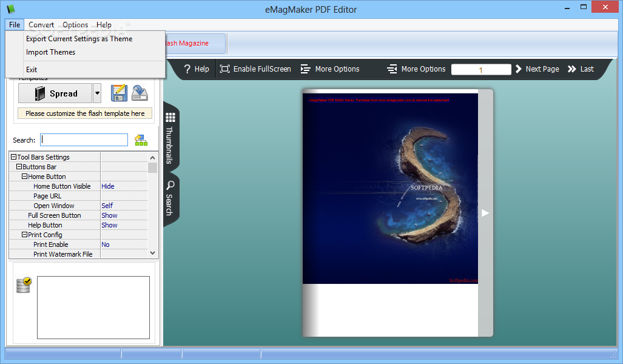Select the Home Button Visible row
The width and height of the screenshot is (623, 364).
[62, 186]
